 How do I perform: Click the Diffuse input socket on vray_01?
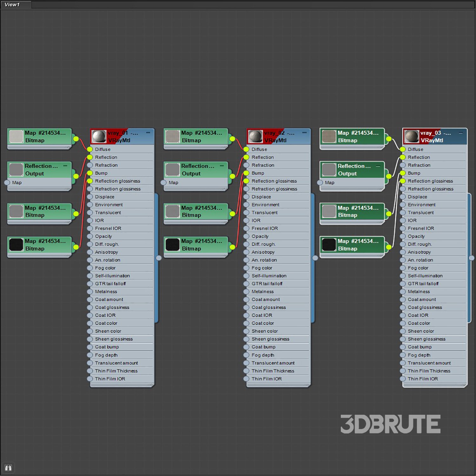pyautogui.click(x=90, y=149)
